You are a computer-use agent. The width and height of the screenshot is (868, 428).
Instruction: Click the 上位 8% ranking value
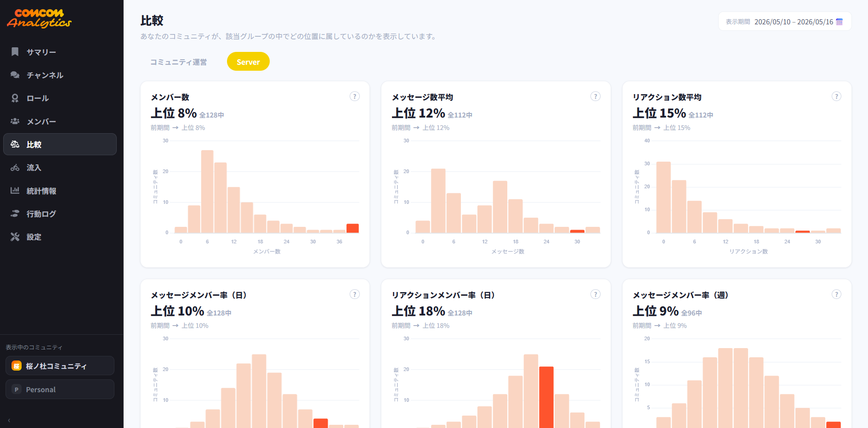(174, 113)
